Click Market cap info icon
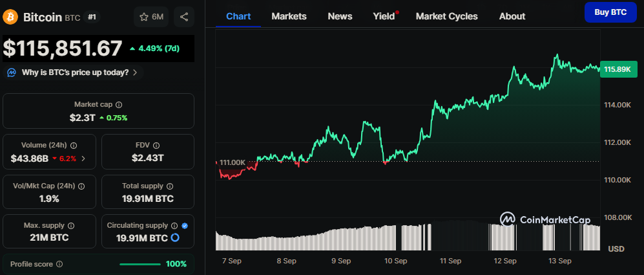The width and height of the screenshot is (644, 275). click(119, 104)
